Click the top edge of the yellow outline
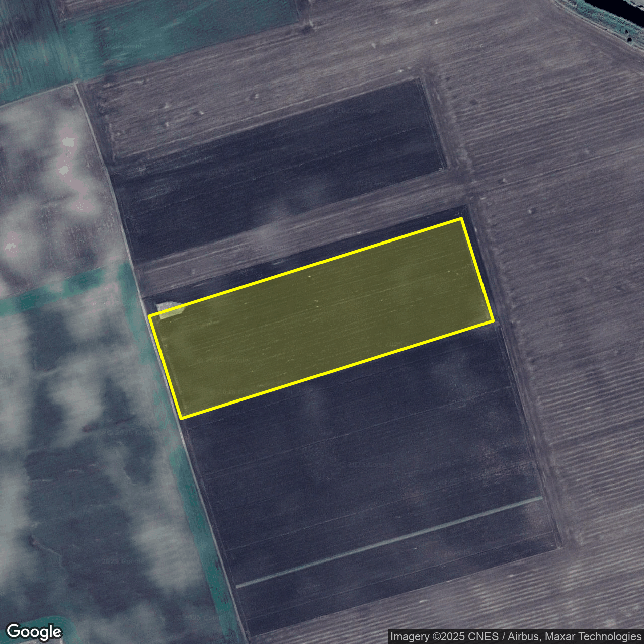This screenshot has width=644, height=644. tap(306, 268)
